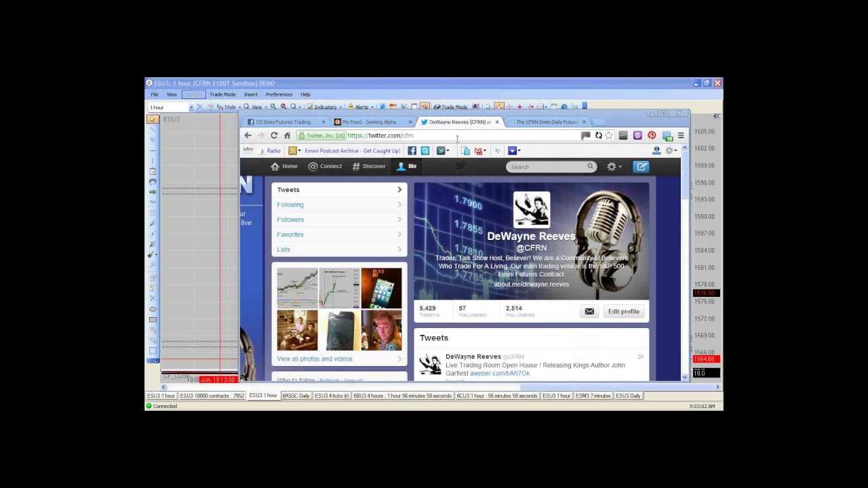Close the DeWayne Reeves (CFRN) browser tab
This screenshot has width=868, height=488.
click(497, 122)
